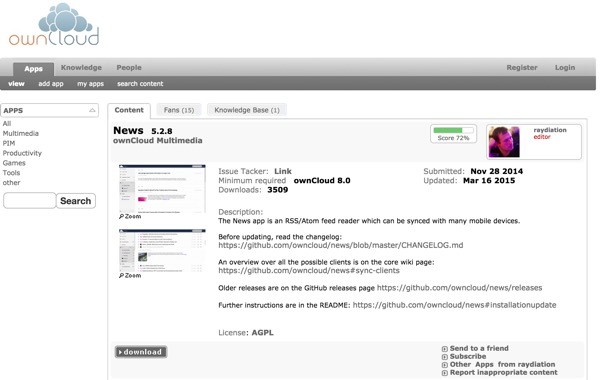Click plus icon beside Report inappropriate content
The image size is (600, 380).
445,373
